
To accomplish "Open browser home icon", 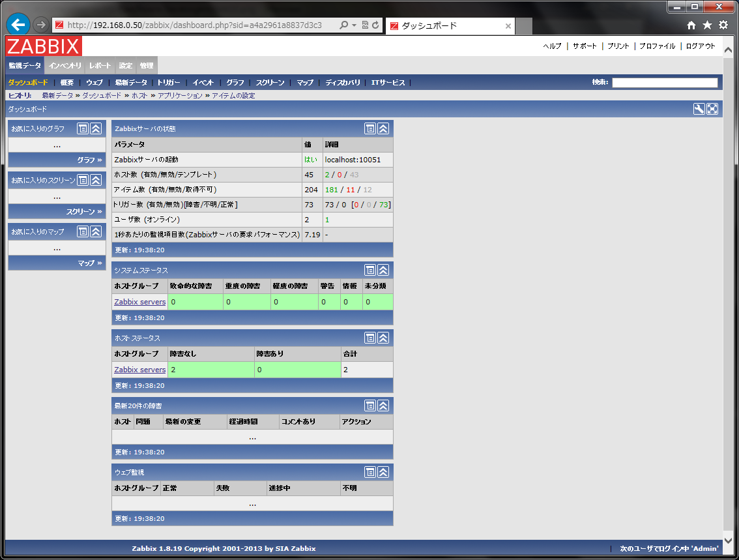I will pyautogui.click(x=691, y=25).
